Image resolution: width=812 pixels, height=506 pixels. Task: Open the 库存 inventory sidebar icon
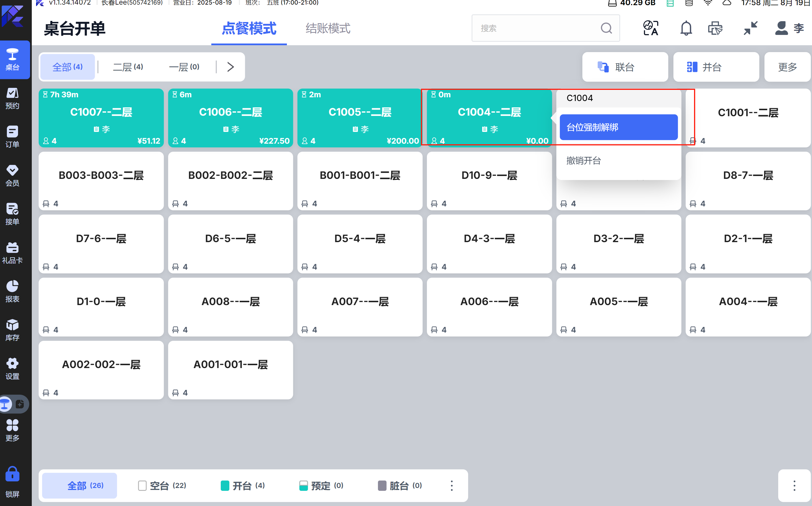(12, 330)
